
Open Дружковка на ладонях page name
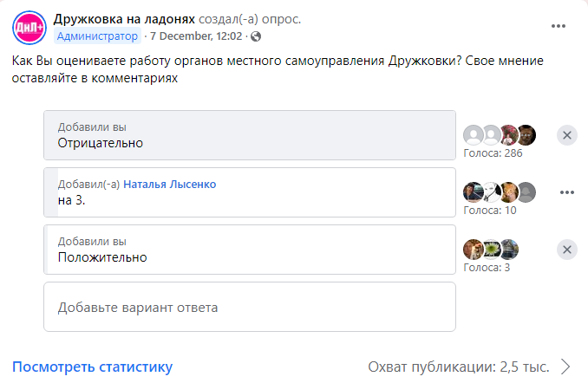click(x=124, y=19)
